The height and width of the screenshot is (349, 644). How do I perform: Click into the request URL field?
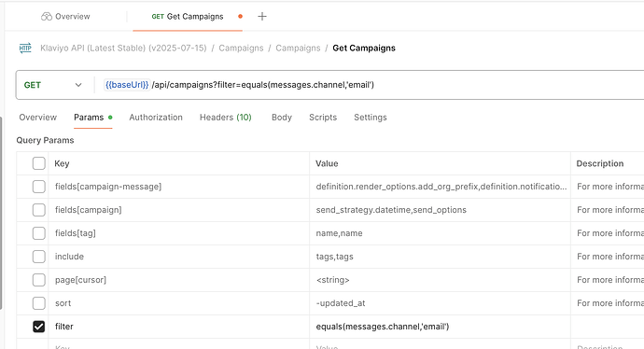tap(370, 85)
